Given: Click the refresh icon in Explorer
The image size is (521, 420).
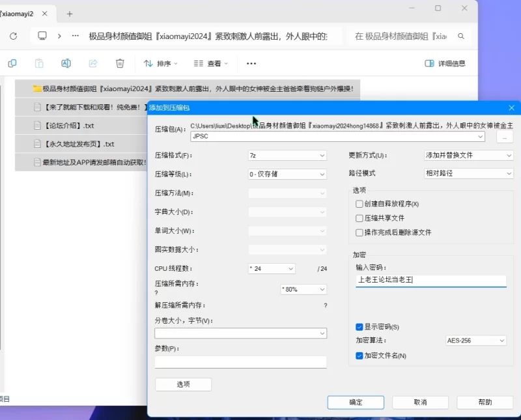Looking at the screenshot, I should pyautogui.click(x=13, y=36).
